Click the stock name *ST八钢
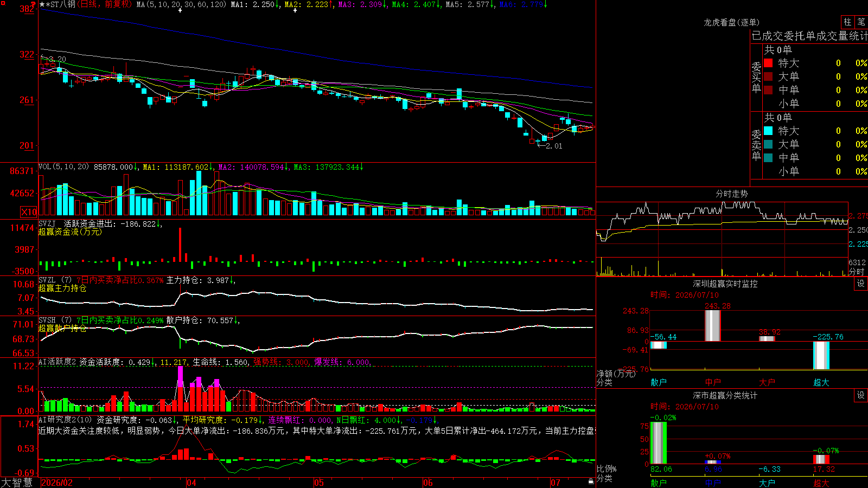The width and height of the screenshot is (868, 488). 61,4
